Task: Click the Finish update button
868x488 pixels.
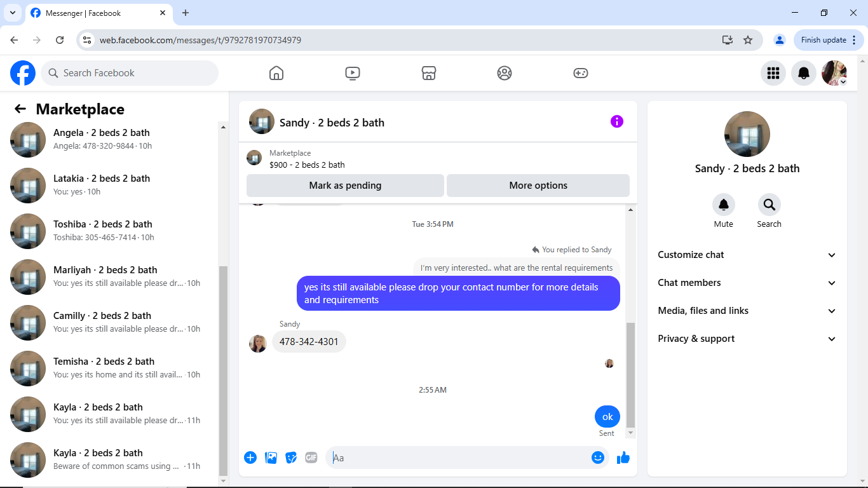Action: tap(829, 40)
